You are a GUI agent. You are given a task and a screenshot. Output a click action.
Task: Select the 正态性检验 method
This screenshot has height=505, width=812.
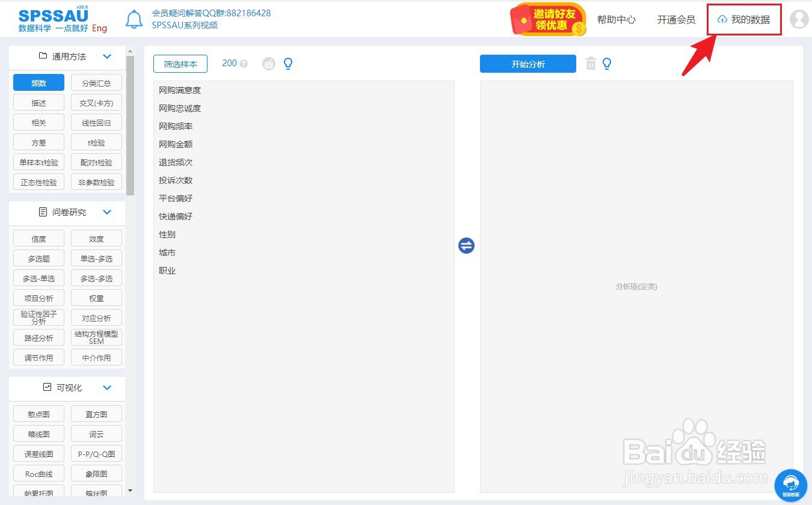(38, 182)
